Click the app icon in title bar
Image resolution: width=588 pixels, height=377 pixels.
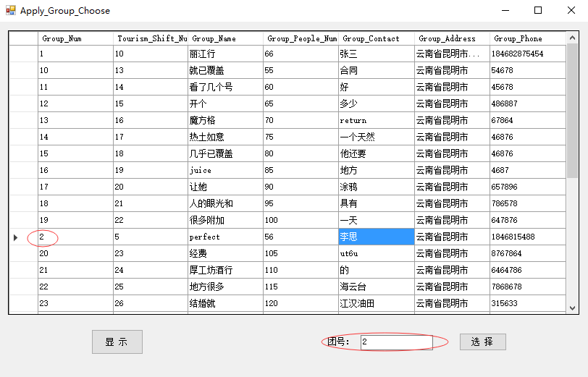[x=10, y=10]
